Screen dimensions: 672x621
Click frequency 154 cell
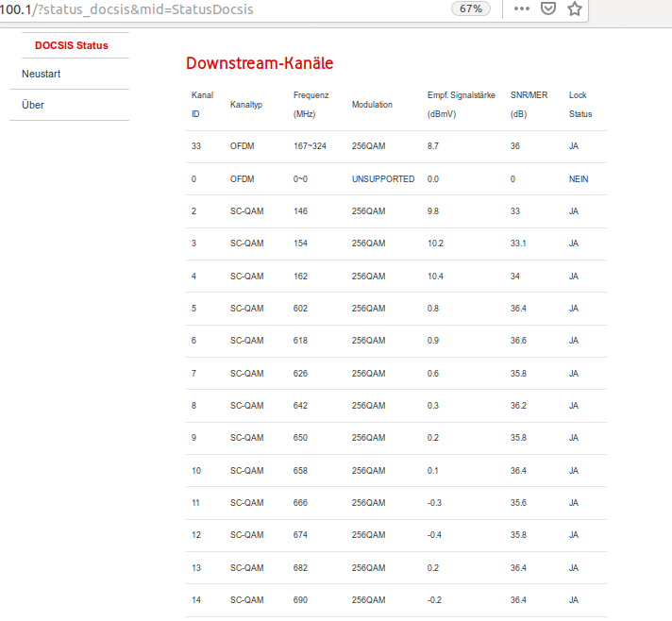[300, 243]
